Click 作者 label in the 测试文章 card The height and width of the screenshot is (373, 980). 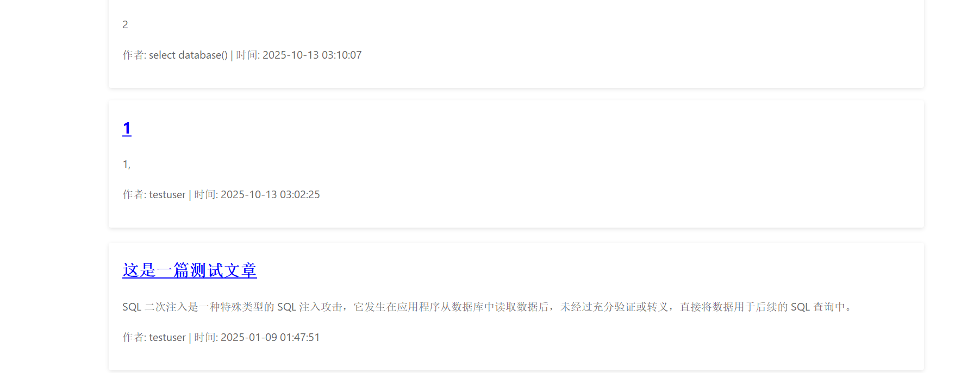pos(133,337)
